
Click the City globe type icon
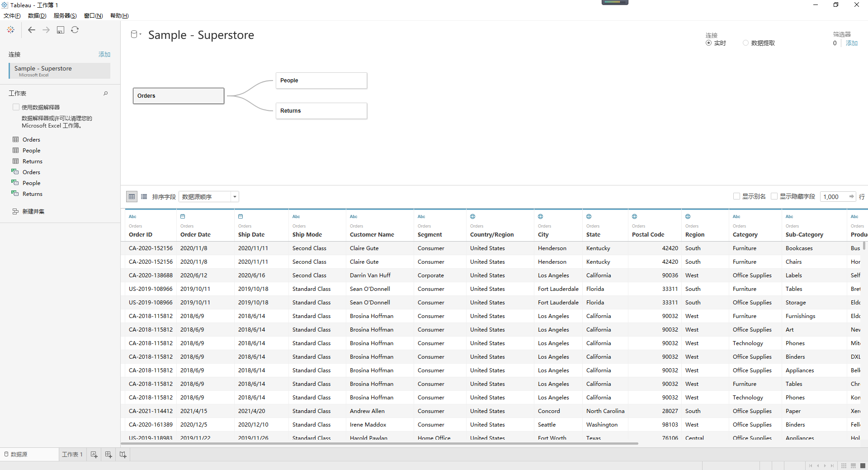(x=541, y=216)
